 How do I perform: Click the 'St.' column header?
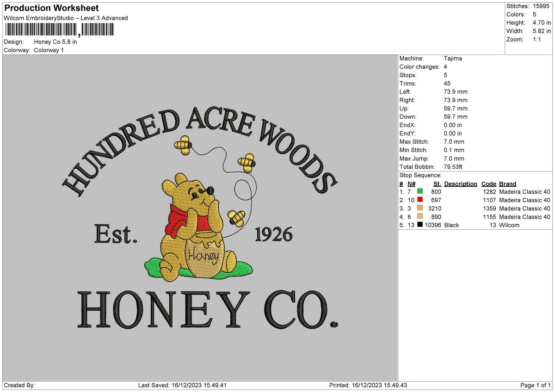[437, 184]
